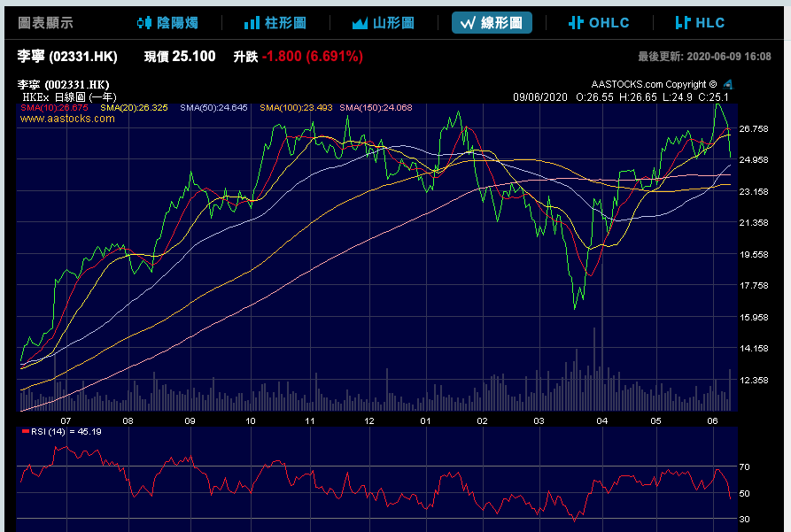
Task: Click the SMA(100):23.493 legend label
Action: pyautogui.click(x=296, y=107)
